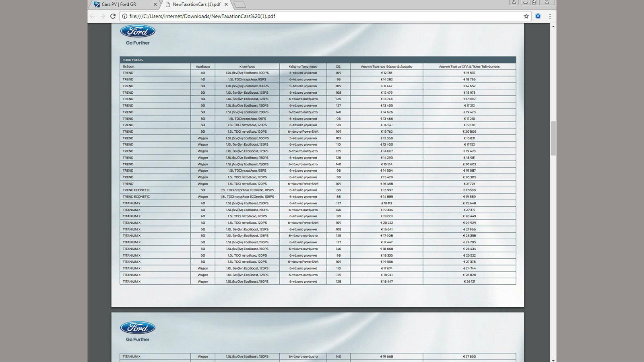This screenshot has height=362, width=644.
Task: Minimize the browser window
Action: [x=525, y=2]
